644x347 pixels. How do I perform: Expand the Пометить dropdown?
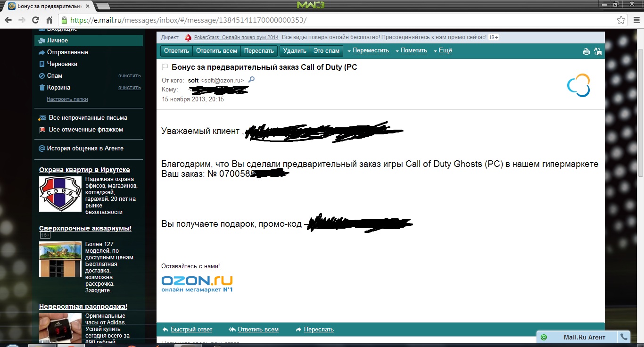[411, 51]
